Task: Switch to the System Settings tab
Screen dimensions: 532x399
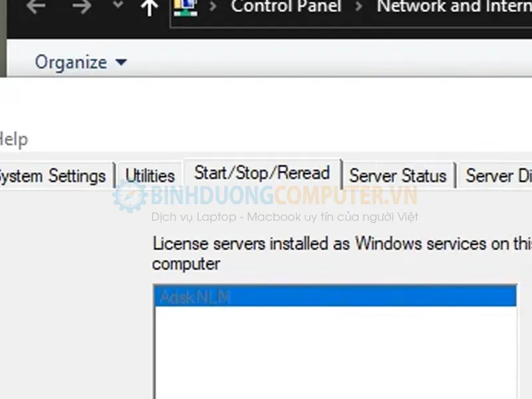Action: pyautogui.click(x=52, y=176)
